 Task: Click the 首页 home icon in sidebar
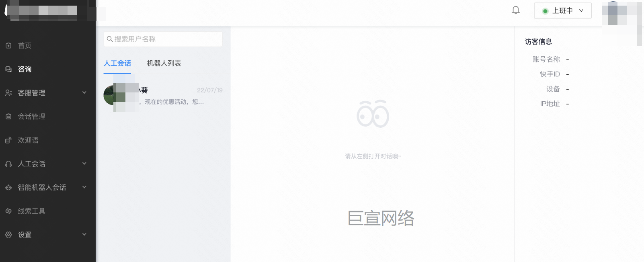tap(8, 45)
